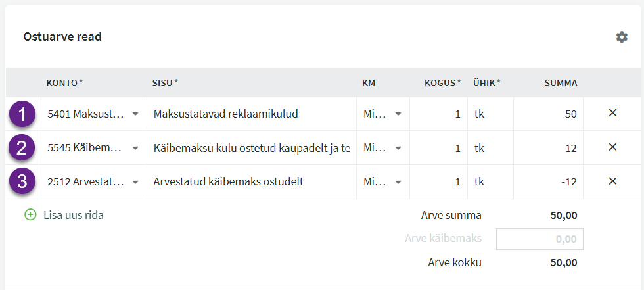The width and height of the screenshot is (644, 290).
Task: Expand KM dropdown in the 5545 row
Action: [x=398, y=148]
